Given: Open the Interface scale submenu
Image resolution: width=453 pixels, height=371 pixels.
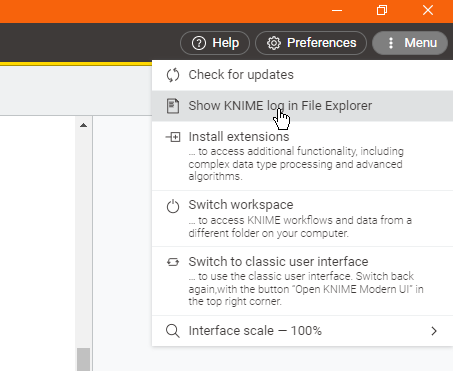Looking at the screenshot, I should 302,331.
